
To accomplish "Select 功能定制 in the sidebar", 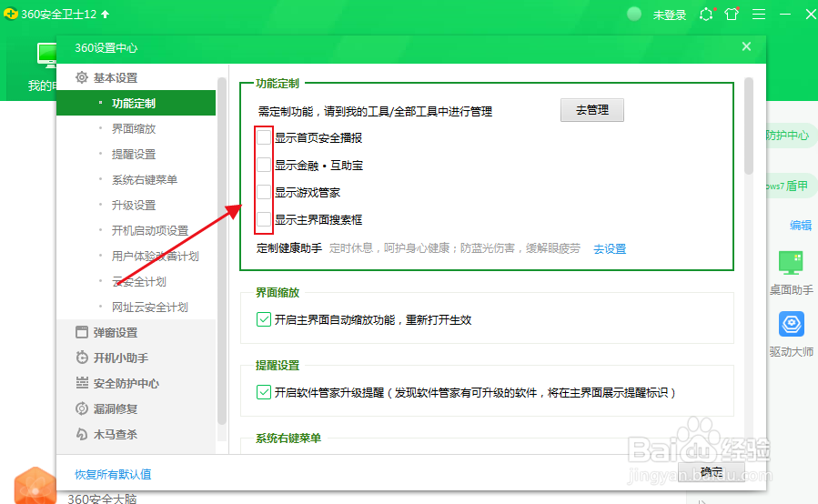I will (136, 103).
